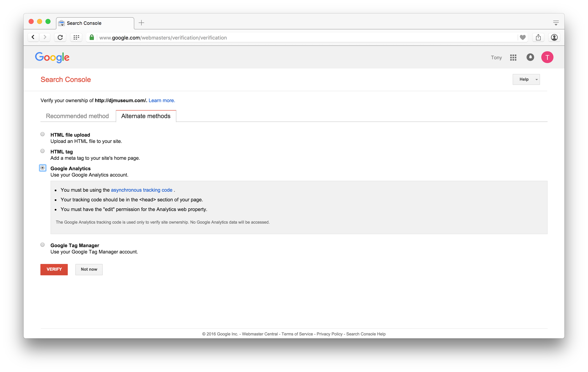
Task: Click the heart bookmark icon
Action: (x=523, y=37)
